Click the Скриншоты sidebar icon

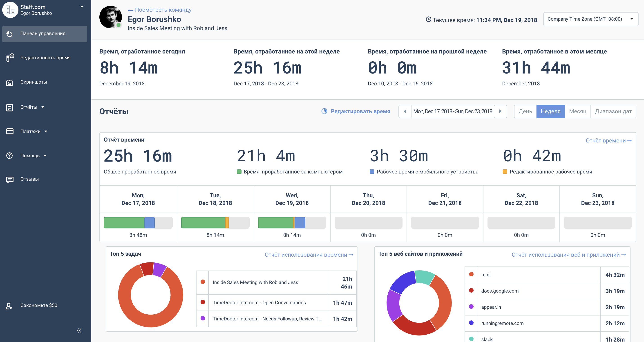(9, 83)
